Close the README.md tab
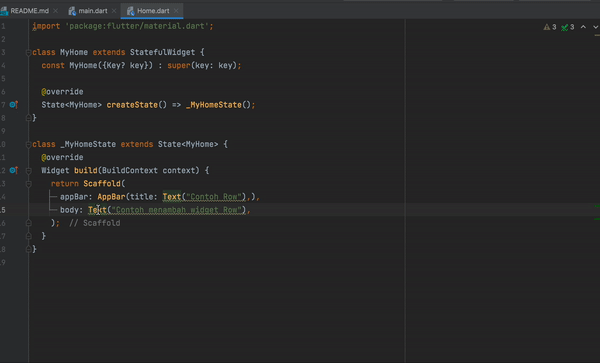This screenshot has height=363, width=600. pos(55,11)
